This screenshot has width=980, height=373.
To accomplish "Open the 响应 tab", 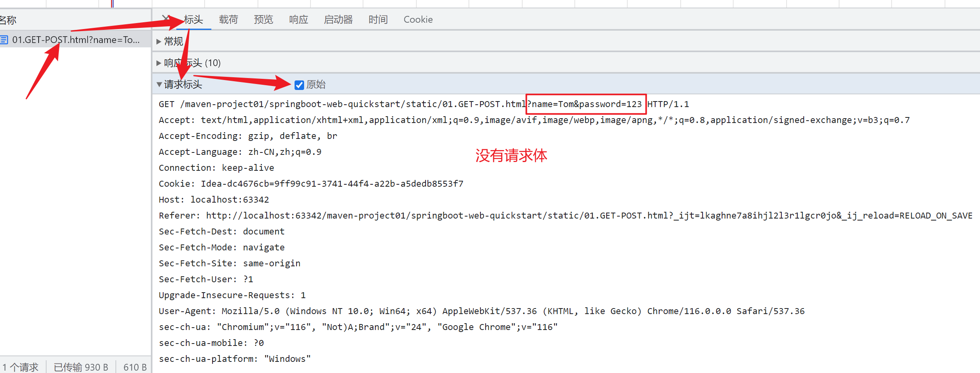I will 299,19.
